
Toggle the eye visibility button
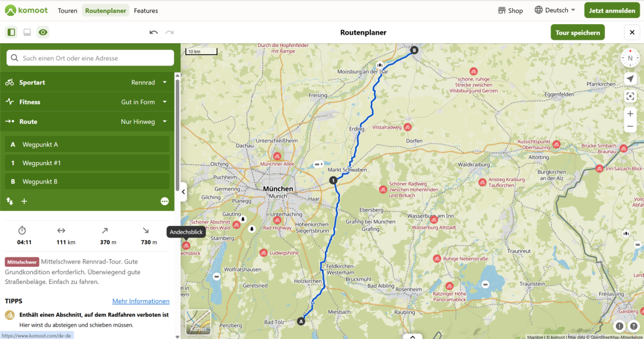[43, 32]
